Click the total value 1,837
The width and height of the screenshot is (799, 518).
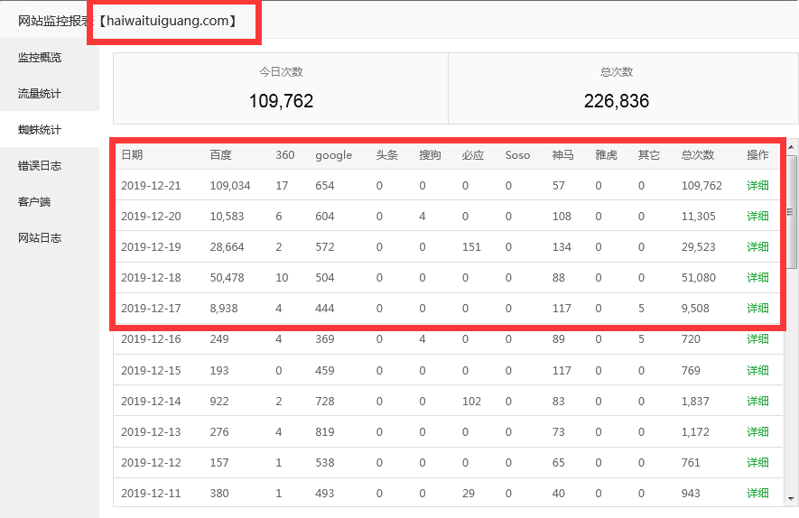[x=695, y=401]
